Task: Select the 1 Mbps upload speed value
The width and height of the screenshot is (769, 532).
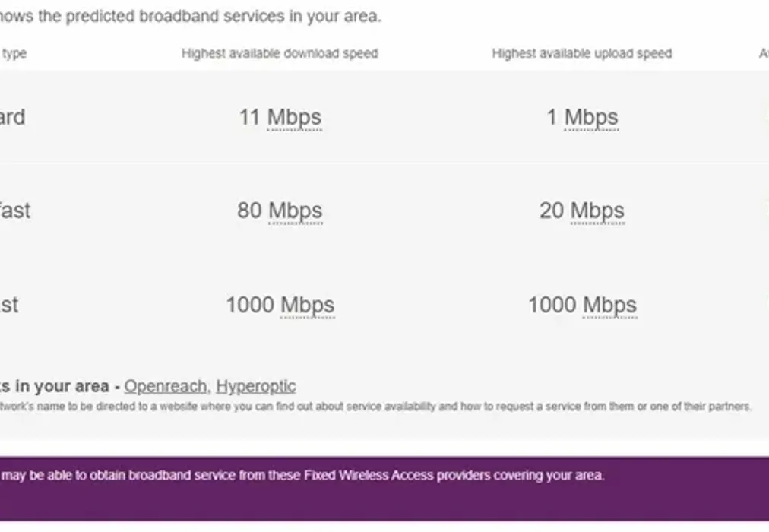Action: pos(582,118)
